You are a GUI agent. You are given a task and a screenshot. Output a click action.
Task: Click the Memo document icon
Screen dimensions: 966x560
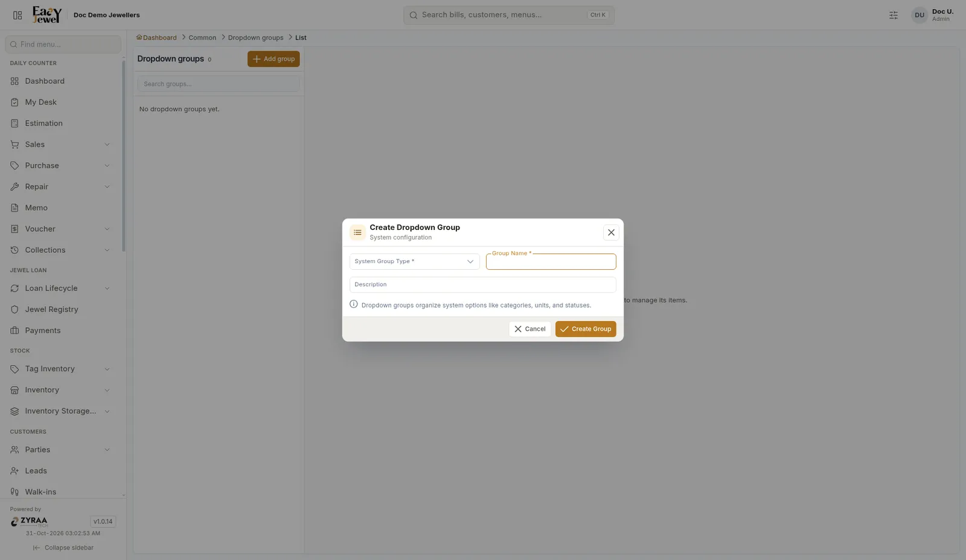[x=14, y=208]
